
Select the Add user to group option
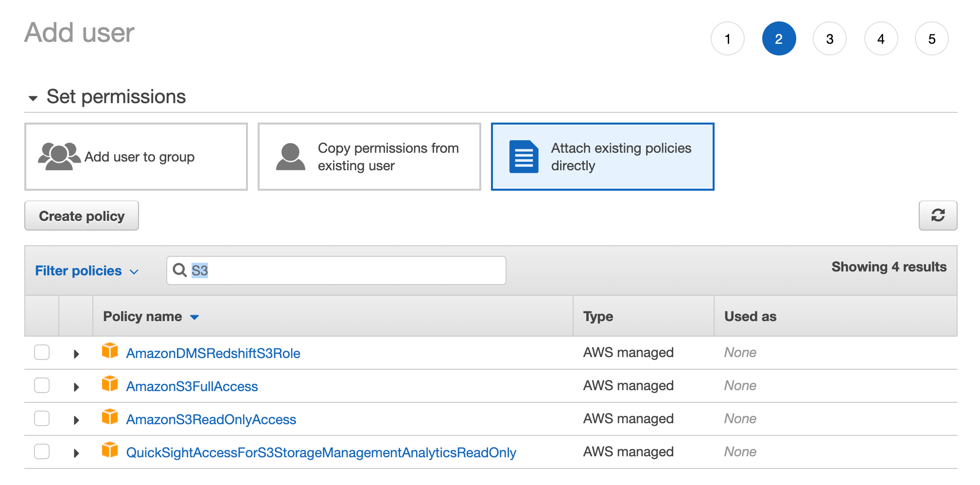coord(136,156)
